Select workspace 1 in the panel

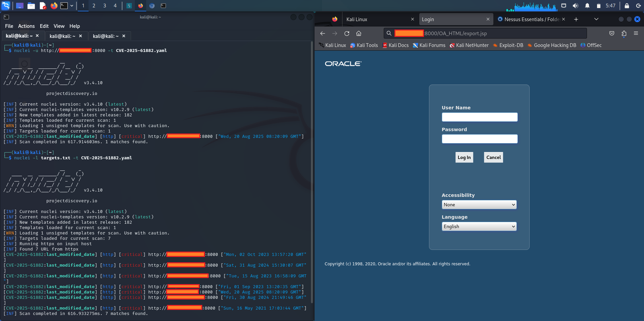pyautogui.click(x=83, y=6)
